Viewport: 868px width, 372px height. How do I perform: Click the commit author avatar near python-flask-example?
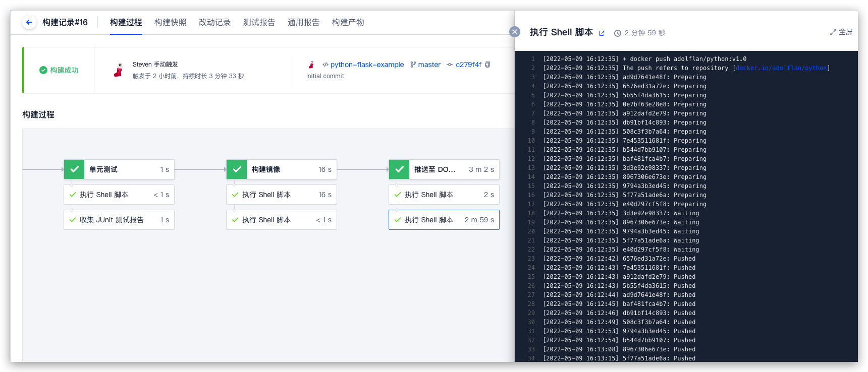tap(311, 65)
